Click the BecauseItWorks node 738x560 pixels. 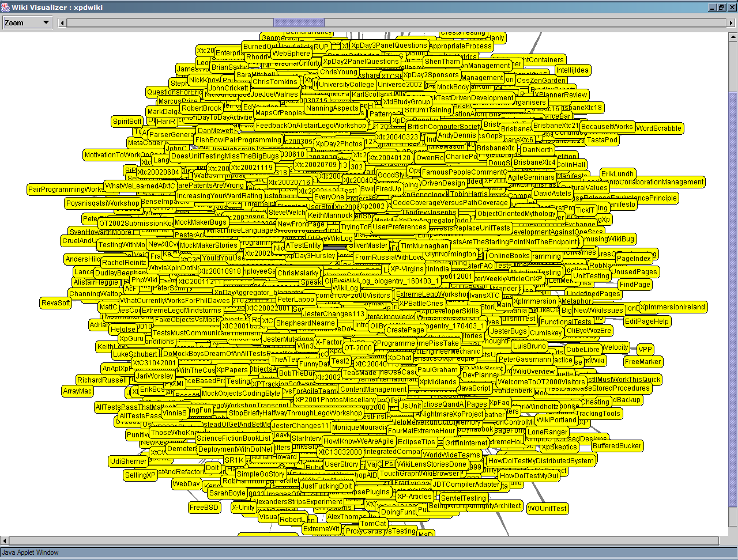[607, 127]
